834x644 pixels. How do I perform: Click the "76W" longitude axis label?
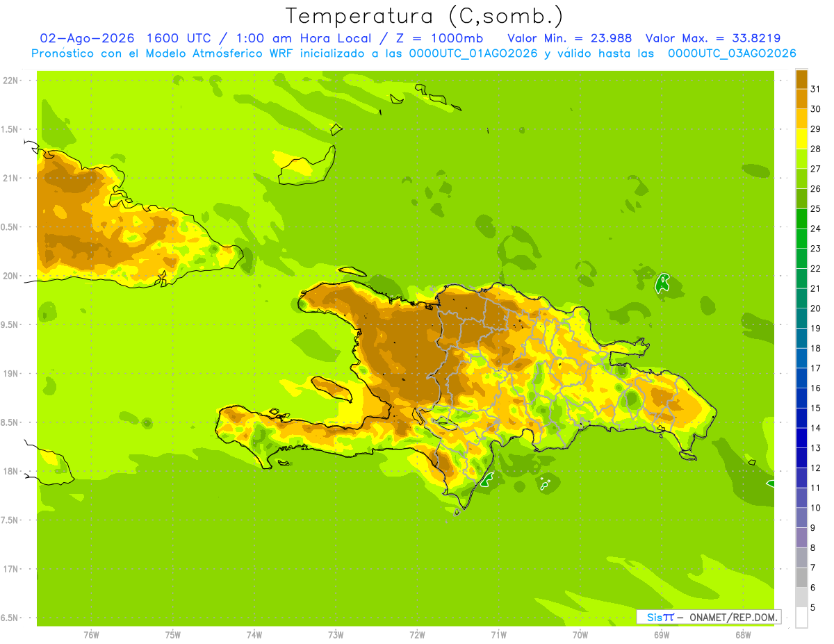[x=91, y=634]
